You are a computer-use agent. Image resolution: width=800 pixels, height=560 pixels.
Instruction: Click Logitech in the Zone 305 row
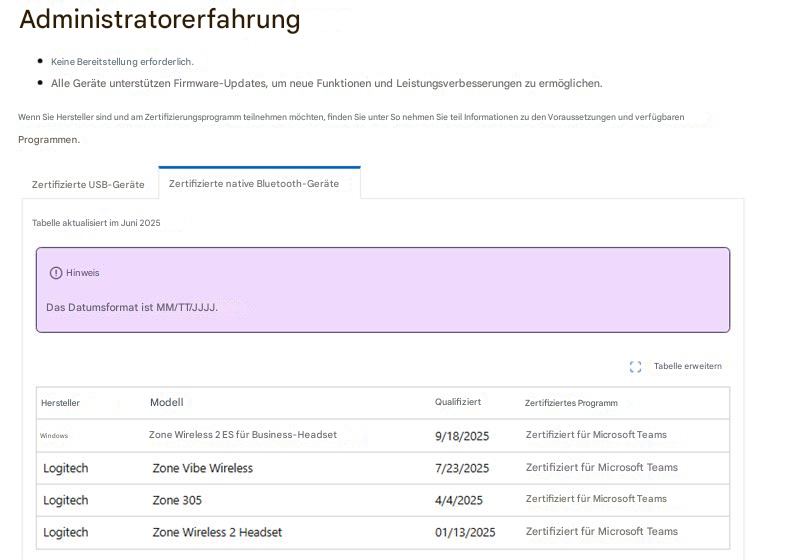pyautogui.click(x=65, y=500)
